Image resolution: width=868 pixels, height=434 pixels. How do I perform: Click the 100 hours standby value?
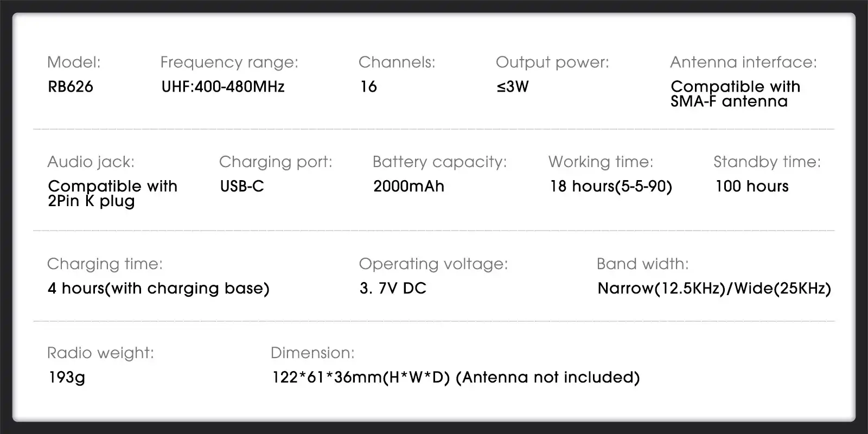point(752,186)
